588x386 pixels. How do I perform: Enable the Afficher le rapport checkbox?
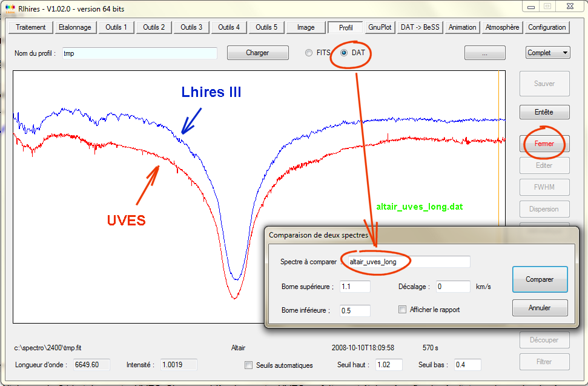click(402, 310)
